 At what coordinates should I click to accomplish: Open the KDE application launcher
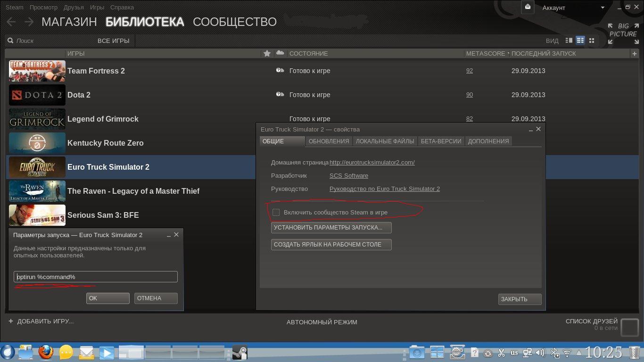[x=8, y=352]
